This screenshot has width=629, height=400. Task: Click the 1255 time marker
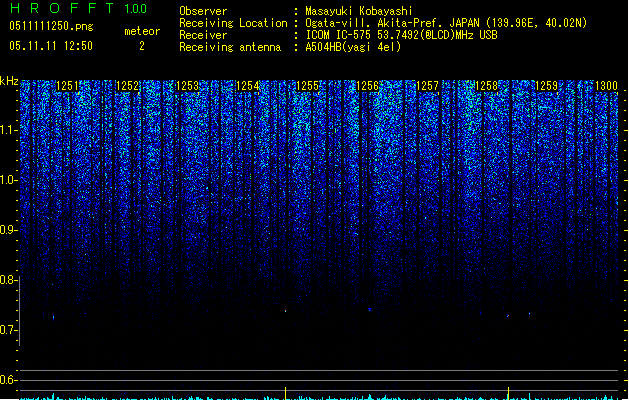[x=307, y=86]
